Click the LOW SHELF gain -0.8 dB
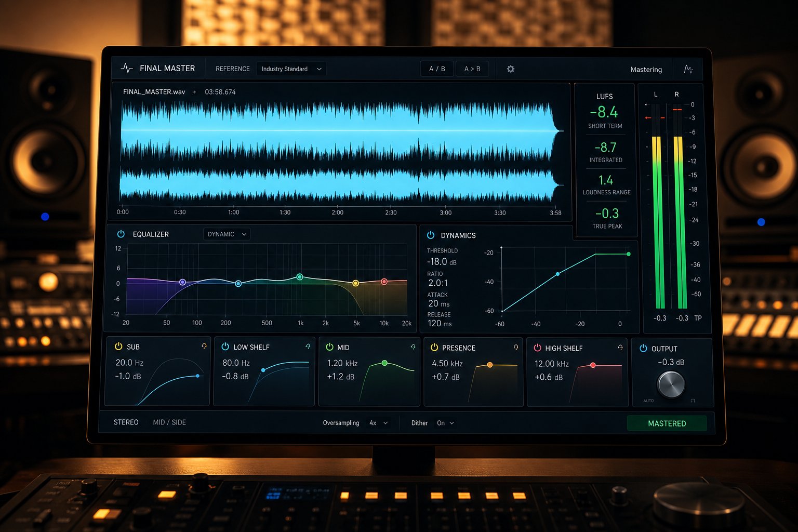Image resolution: width=798 pixels, height=532 pixels. point(235,376)
